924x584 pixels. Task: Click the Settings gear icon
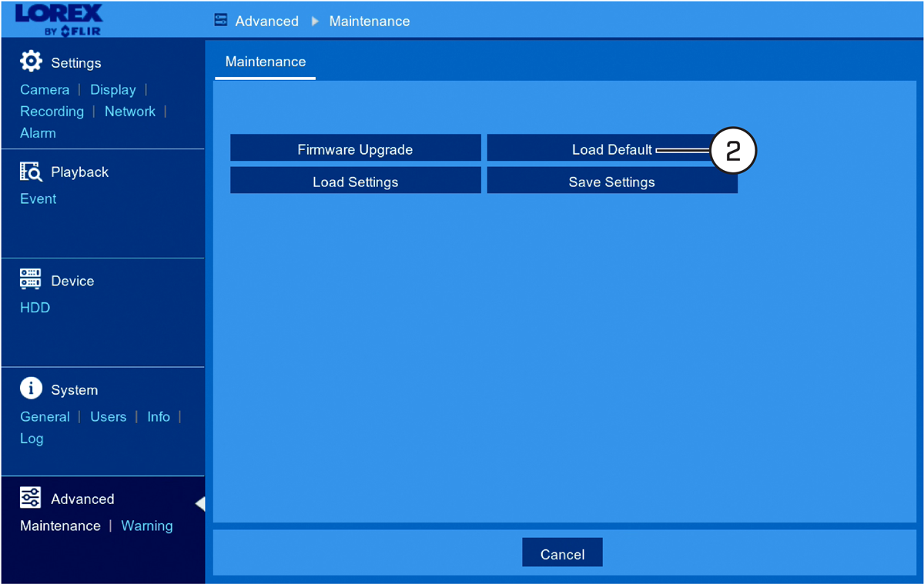click(31, 62)
